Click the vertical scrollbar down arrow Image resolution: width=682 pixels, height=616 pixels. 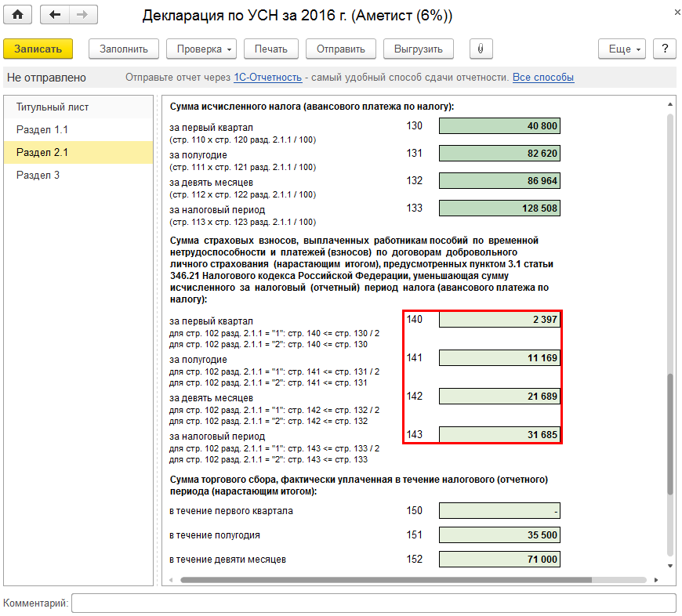pos(669,566)
